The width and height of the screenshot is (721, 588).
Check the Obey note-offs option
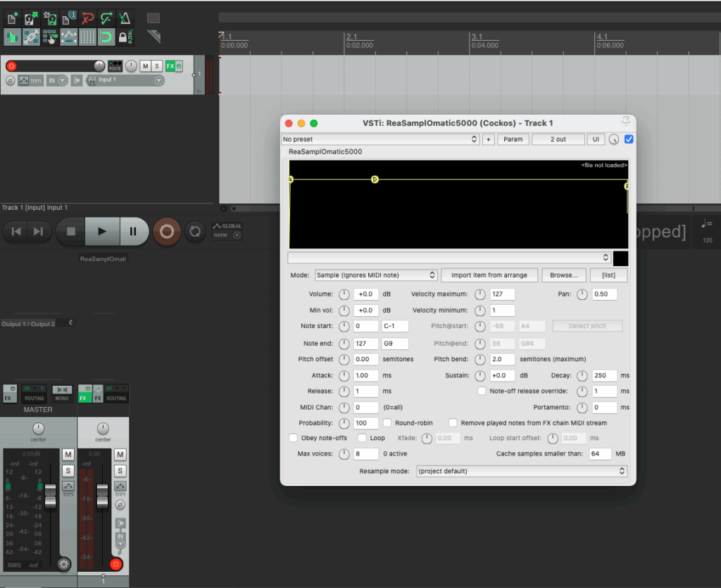[x=294, y=438]
